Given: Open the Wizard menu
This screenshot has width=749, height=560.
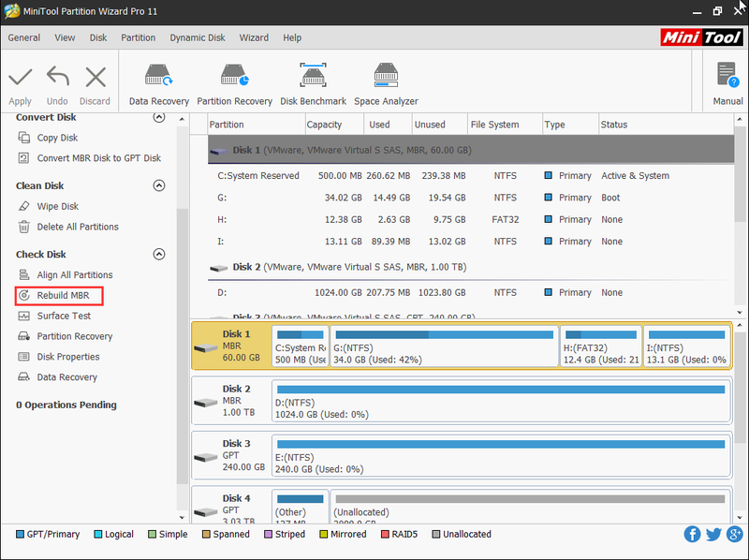Looking at the screenshot, I should (254, 37).
